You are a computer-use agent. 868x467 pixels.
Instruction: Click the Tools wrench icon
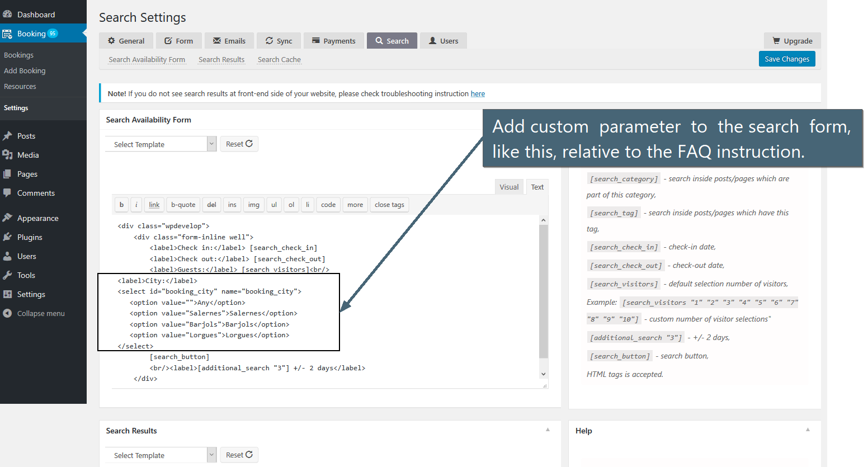[x=7, y=275]
